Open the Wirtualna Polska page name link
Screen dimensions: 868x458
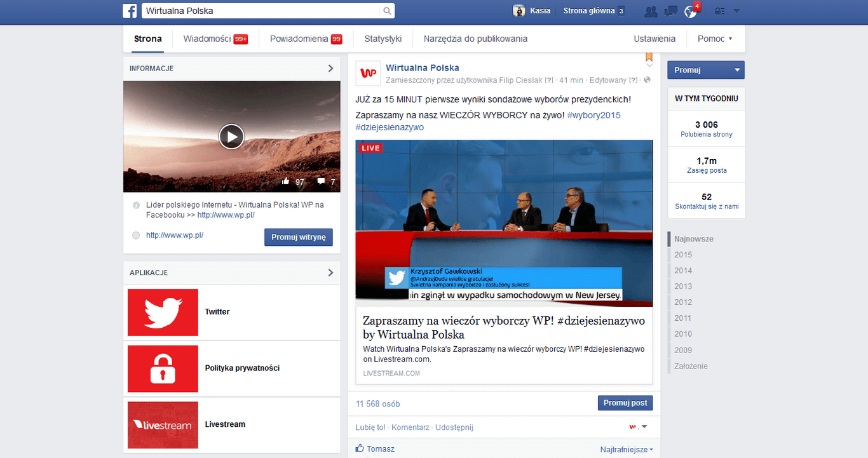point(423,68)
